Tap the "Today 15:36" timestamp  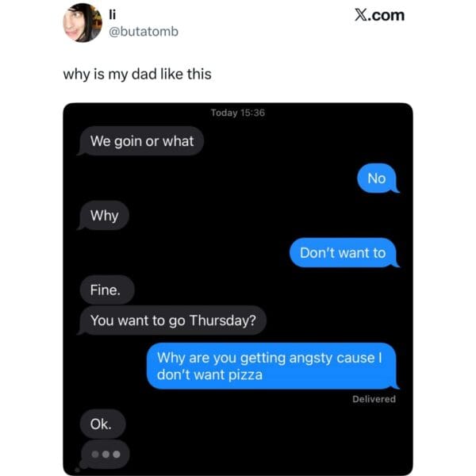[238, 113]
